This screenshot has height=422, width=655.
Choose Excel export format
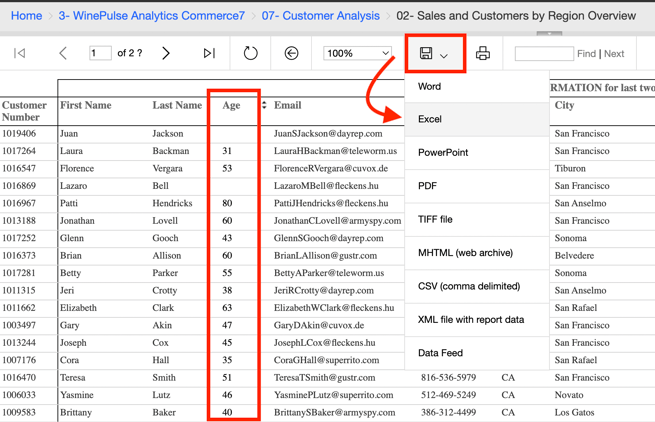coord(430,119)
